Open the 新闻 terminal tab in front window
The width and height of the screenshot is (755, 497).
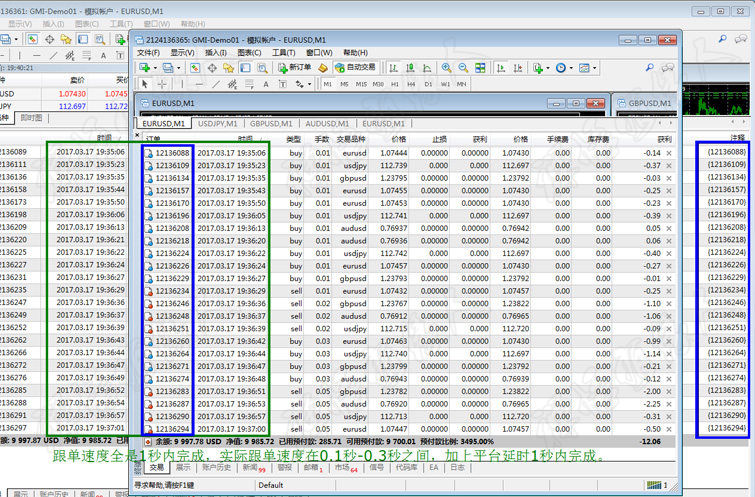[x=253, y=468]
